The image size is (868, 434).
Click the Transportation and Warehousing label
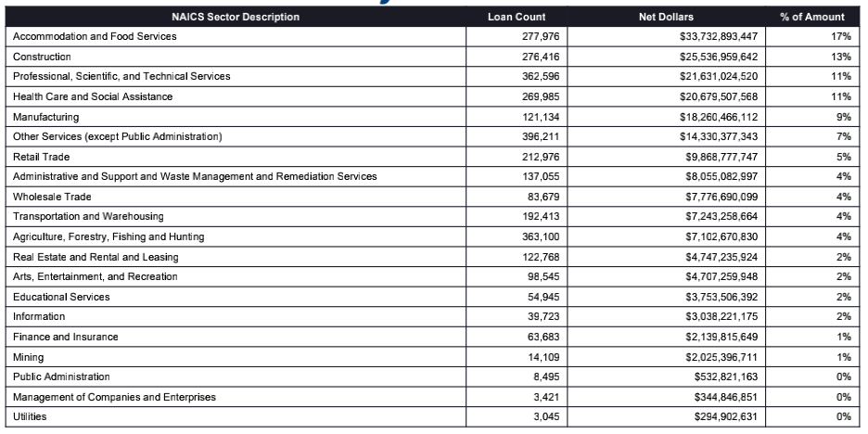[88, 217]
